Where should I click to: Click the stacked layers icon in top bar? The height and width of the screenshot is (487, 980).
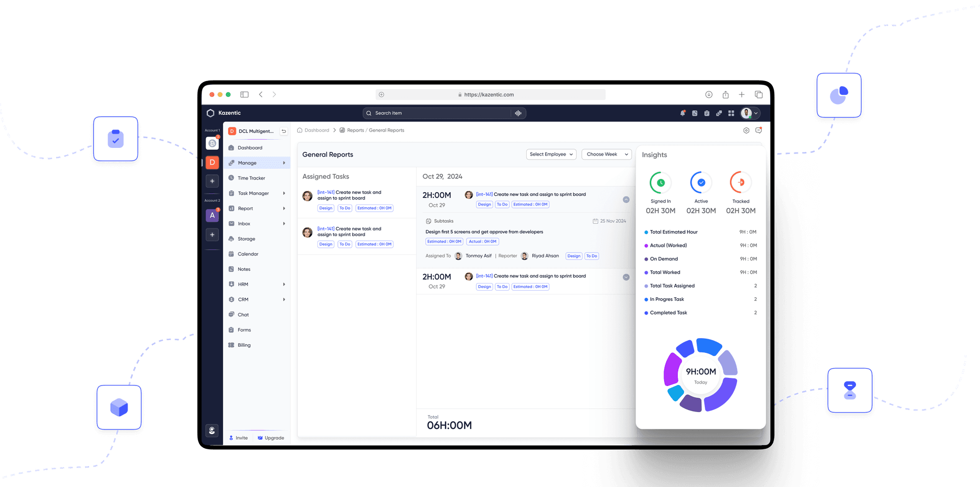point(719,113)
